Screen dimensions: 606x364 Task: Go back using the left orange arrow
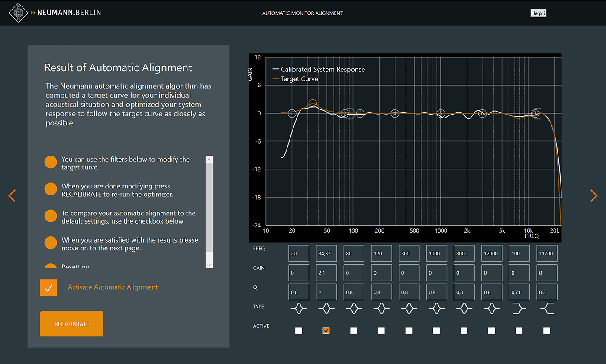point(12,196)
